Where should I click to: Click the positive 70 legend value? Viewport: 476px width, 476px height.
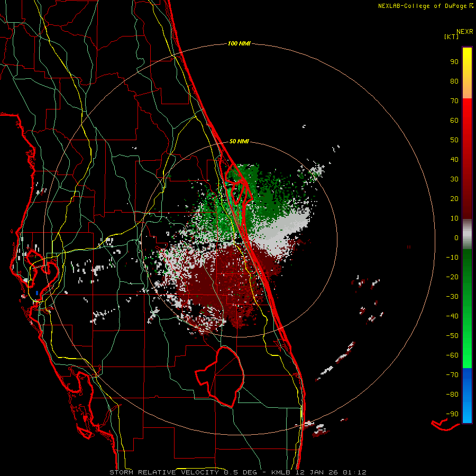coord(454,101)
